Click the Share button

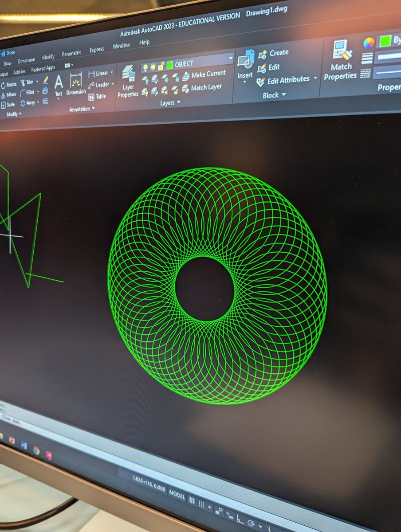tap(8, 53)
